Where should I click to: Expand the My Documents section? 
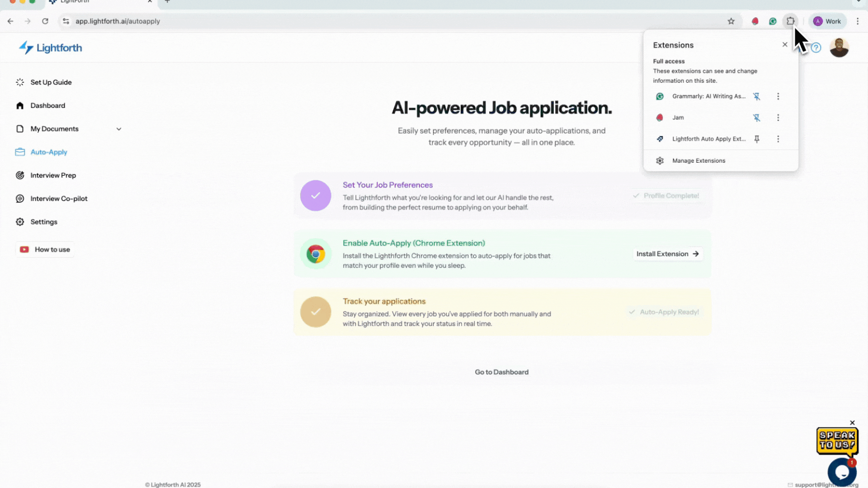(119, 129)
